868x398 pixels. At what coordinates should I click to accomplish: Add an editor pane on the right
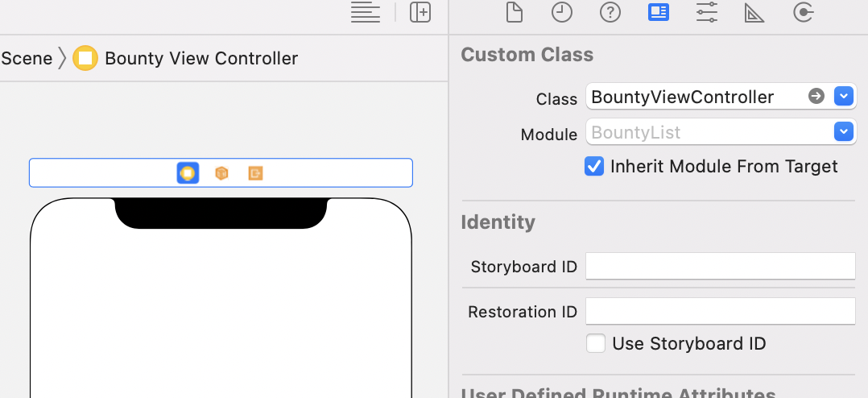[x=420, y=12]
